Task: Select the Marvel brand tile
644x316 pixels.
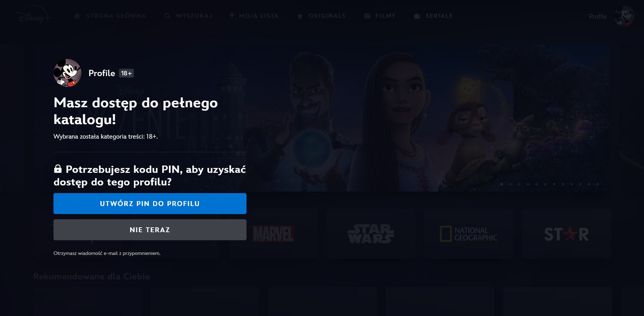Action: click(273, 234)
